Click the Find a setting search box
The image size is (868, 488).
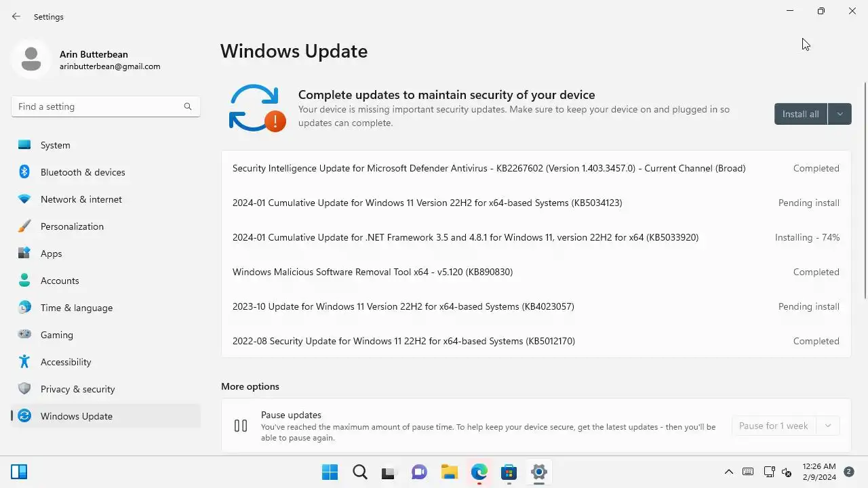click(106, 106)
